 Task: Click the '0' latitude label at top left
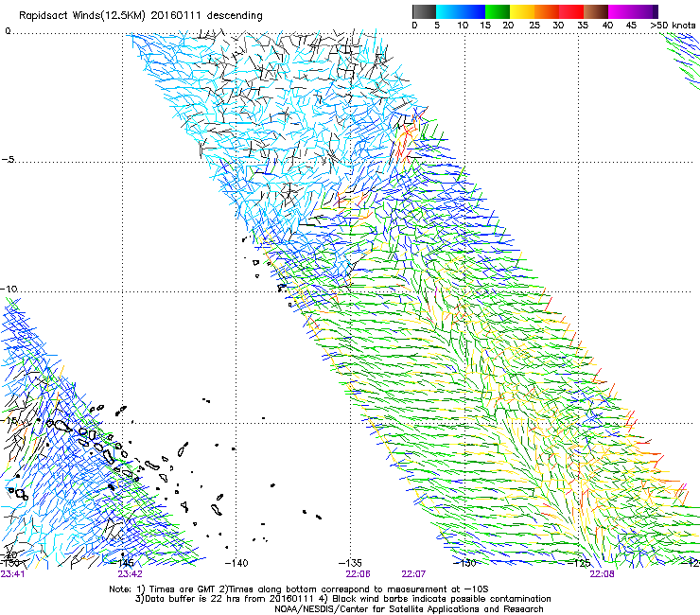(x=8, y=30)
